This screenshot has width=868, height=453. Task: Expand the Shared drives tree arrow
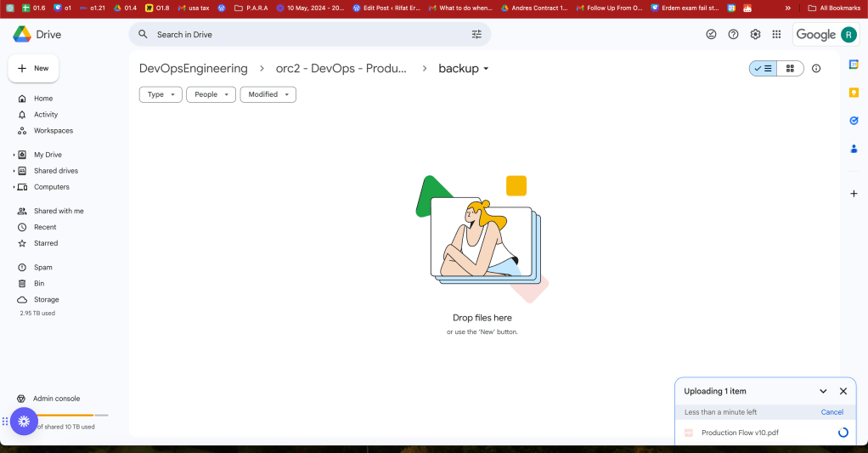click(x=14, y=171)
